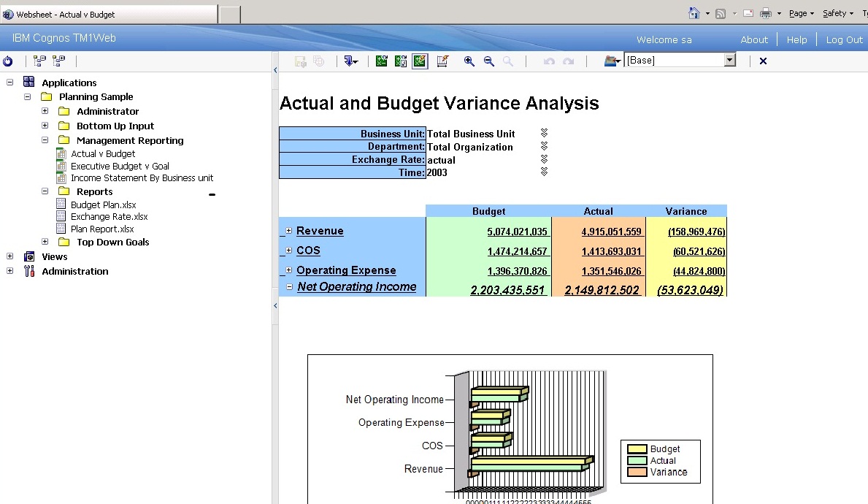Click the Actual legend color swatch
Screen dimensions: 868x504
637,461
